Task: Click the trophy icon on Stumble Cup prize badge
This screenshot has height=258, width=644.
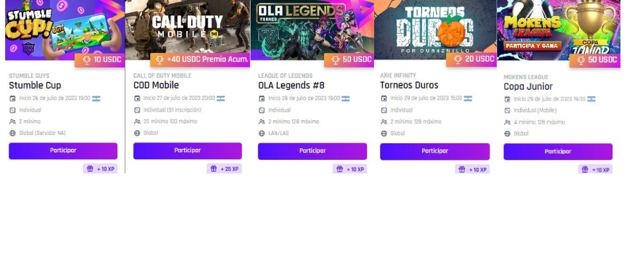Action: pos(87,60)
